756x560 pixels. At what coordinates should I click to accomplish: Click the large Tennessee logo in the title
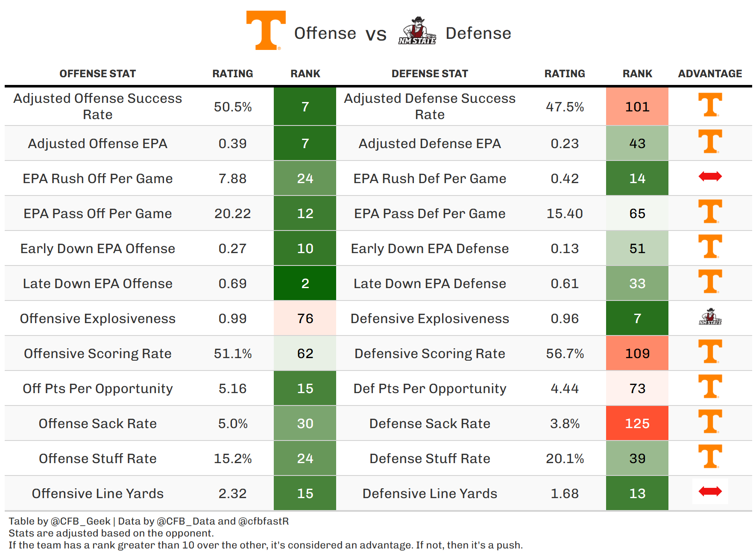point(266,30)
